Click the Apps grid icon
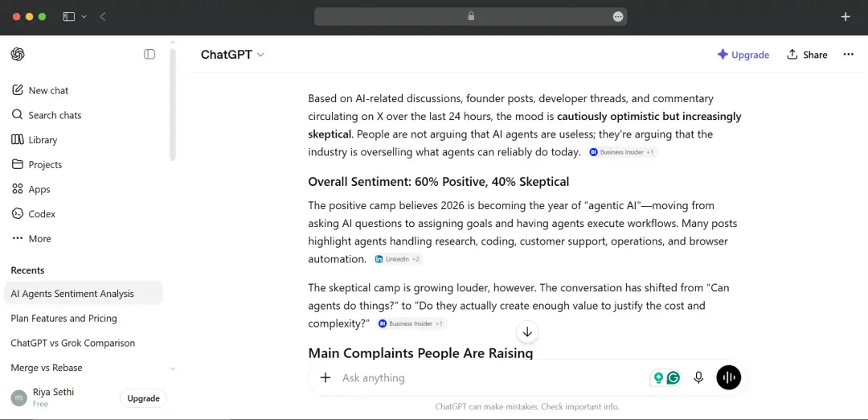 [x=17, y=189]
